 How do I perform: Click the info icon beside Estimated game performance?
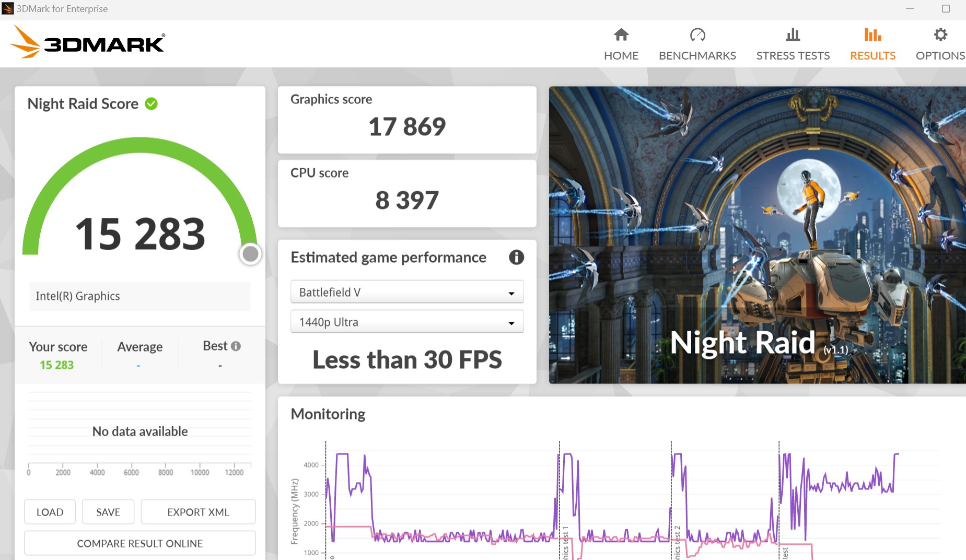coord(516,257)
